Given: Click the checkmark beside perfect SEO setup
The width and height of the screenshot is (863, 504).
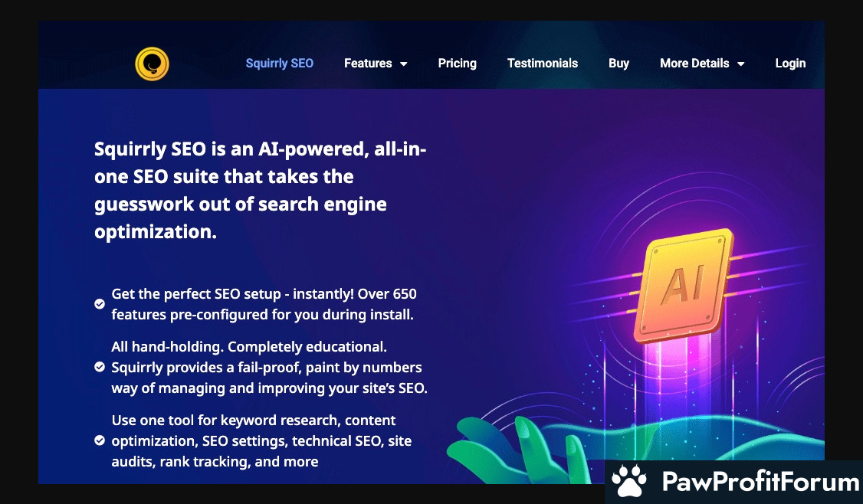Looking at the screenshot, I should [100, 304].
